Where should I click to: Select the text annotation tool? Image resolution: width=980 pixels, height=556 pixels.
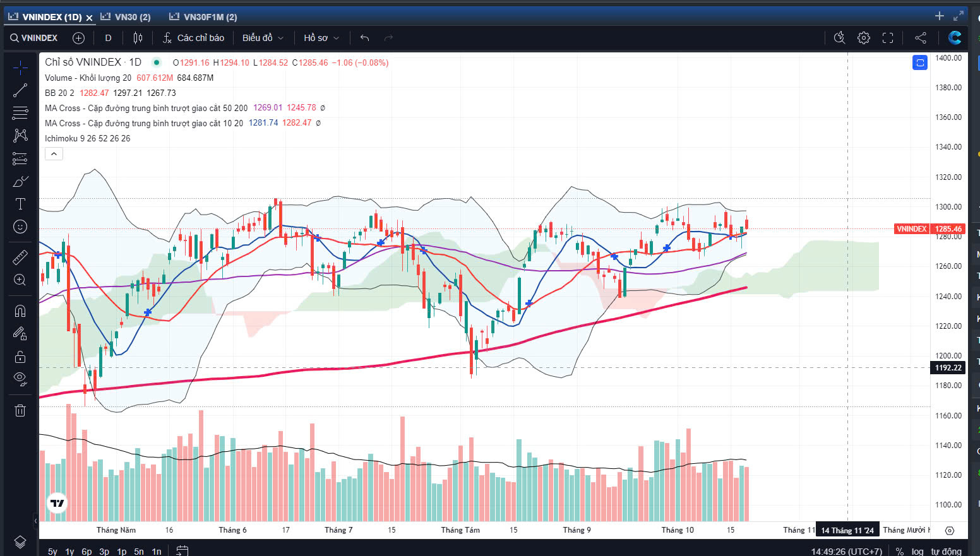[20, 204]
